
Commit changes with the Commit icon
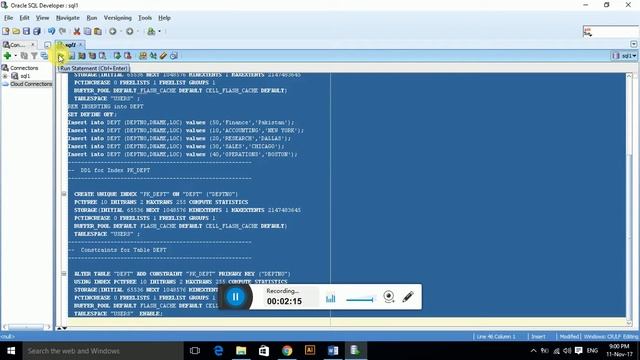[117, 56]
